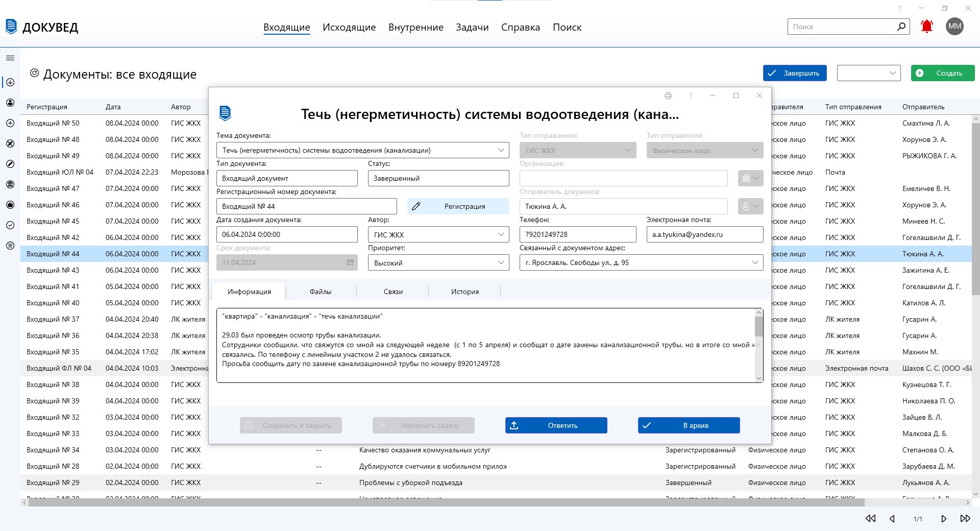Click the Дата создания документа field
This screenshot has height=531, width=980.
tap(287, 234)
